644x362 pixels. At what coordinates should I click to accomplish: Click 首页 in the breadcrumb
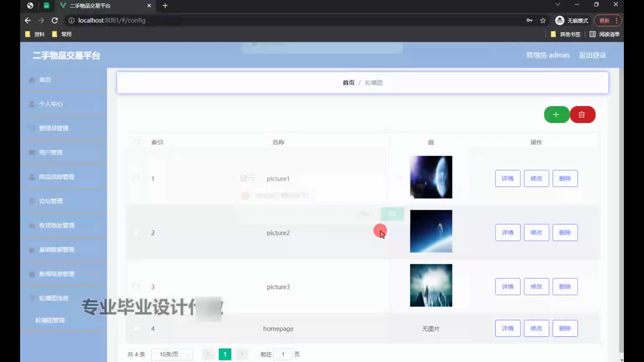[348, 82]
